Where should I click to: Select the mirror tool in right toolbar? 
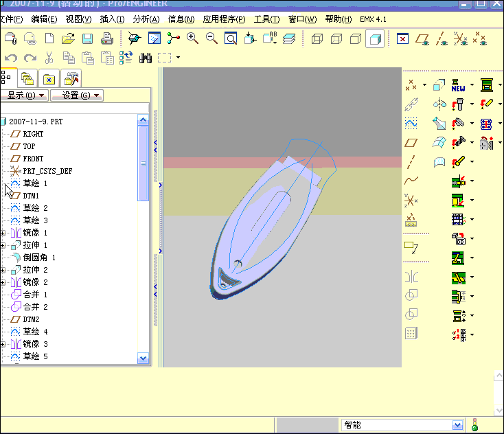coord(411,277)
